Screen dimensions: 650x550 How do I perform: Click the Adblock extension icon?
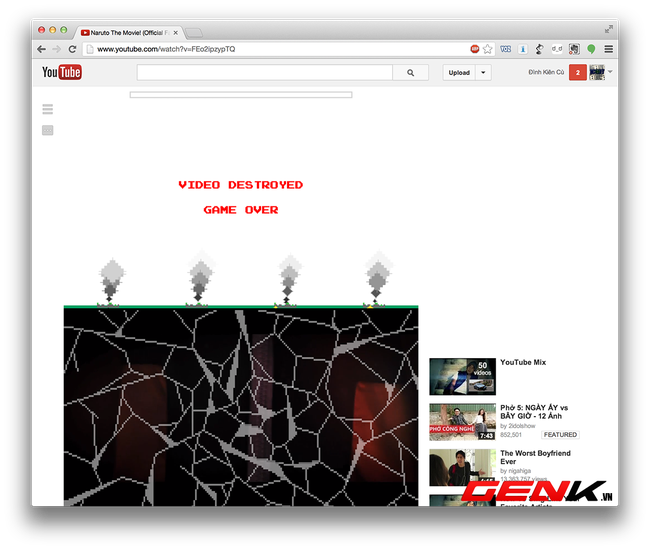(475, 49)
